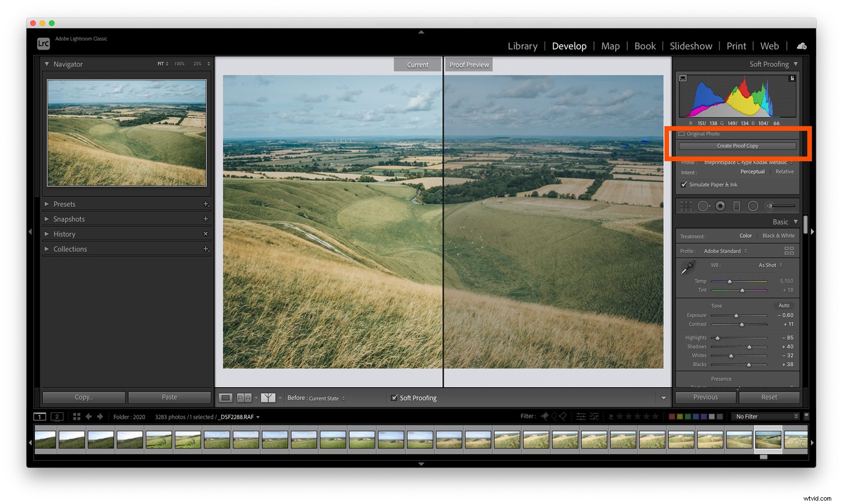Select the highlighted photo thumbnail in filmstrip

pyautogui.click(x=767, y=440)
